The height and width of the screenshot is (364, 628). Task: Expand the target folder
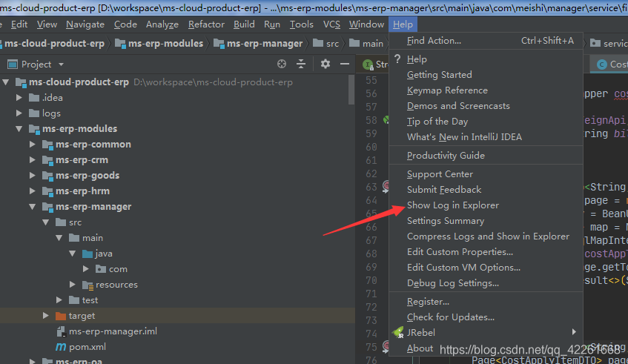45,316
